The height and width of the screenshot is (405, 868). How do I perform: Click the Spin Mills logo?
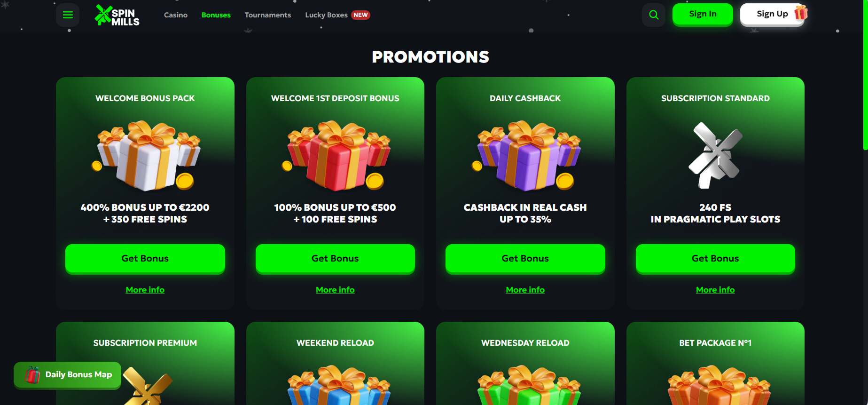coord(117,15)
